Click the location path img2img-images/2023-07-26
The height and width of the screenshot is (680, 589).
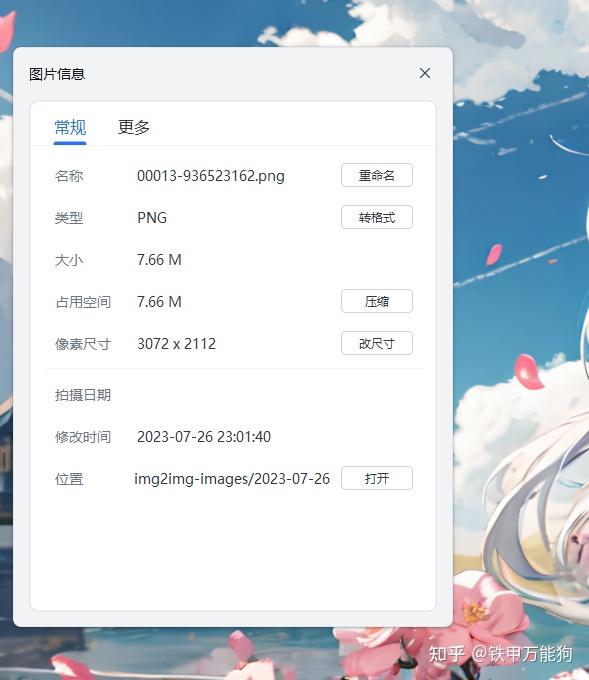point(232,479)
